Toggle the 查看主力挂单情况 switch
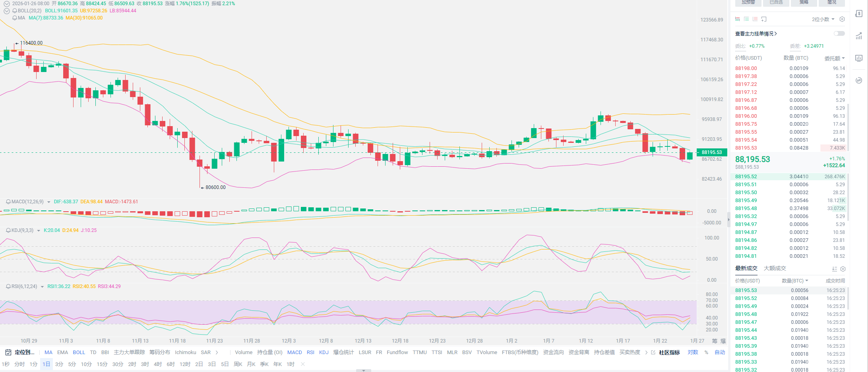868x372 pixels. (839, 33)
